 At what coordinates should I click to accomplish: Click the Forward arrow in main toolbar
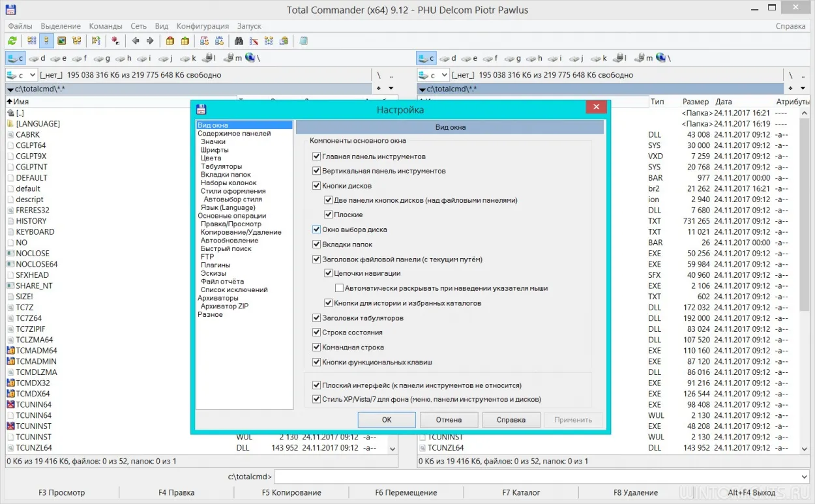[x=150, y=41]
